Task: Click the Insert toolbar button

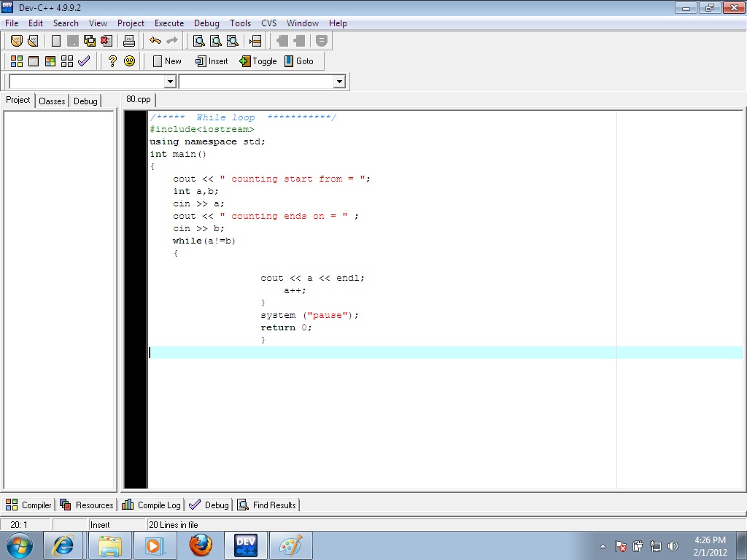Action: [x=212, y=61]
